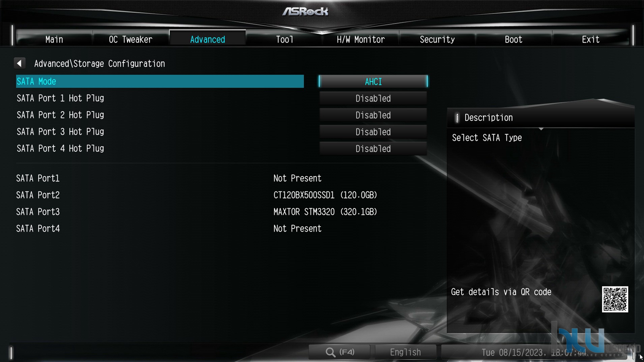Select the English language selector
Viewport: 644px width, 362px height.
coord(405,352)
